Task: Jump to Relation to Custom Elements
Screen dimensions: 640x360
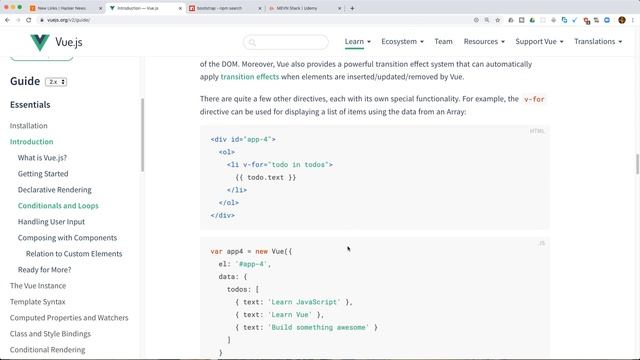Action: [74, 253]
